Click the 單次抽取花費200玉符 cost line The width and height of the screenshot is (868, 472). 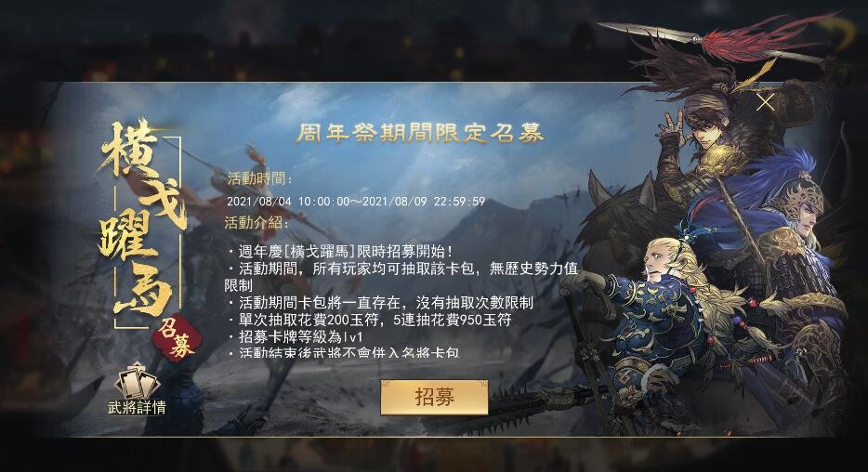(369, 320)
